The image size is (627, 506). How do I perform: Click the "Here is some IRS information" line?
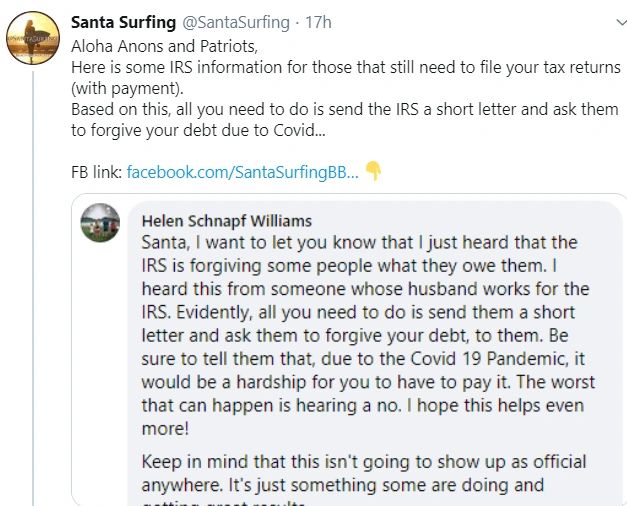[x=345, y=68]
